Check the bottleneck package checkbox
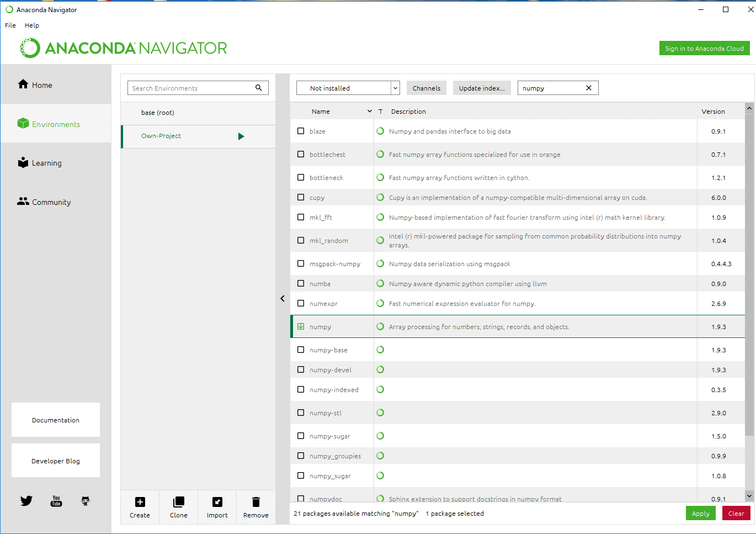The height and width of the screenshot is (534, 756). 301,177
